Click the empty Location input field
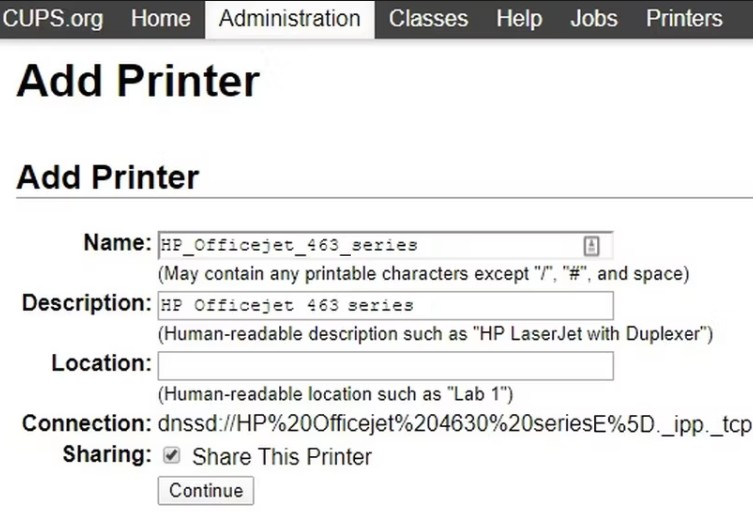This screenshot has height=512, width=753. coord(386,366)
